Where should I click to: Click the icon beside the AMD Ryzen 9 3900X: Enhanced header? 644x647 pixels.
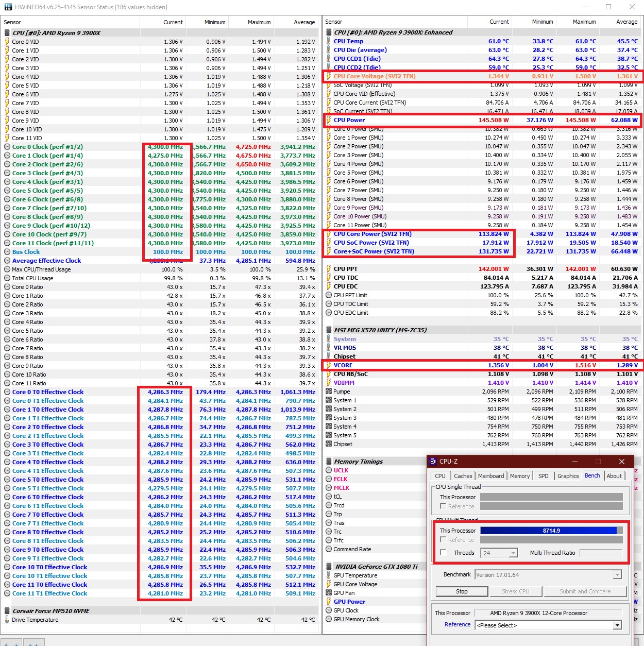(329, 32)
